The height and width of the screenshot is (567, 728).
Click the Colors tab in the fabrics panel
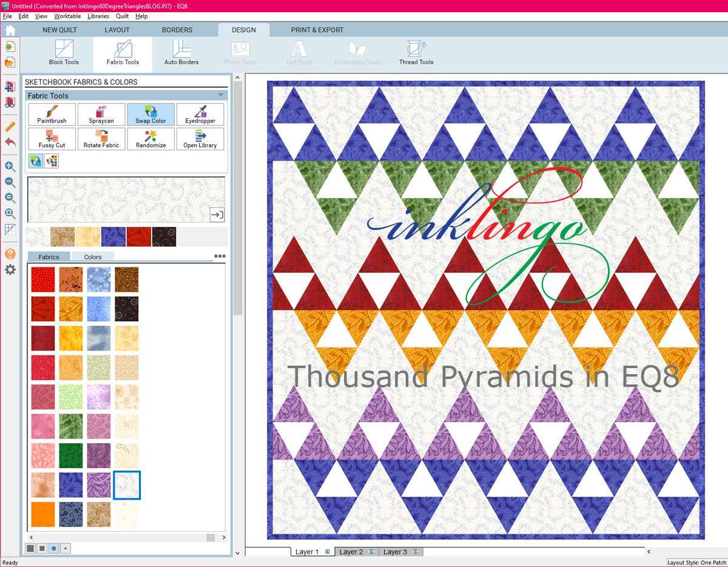point(92,257)
